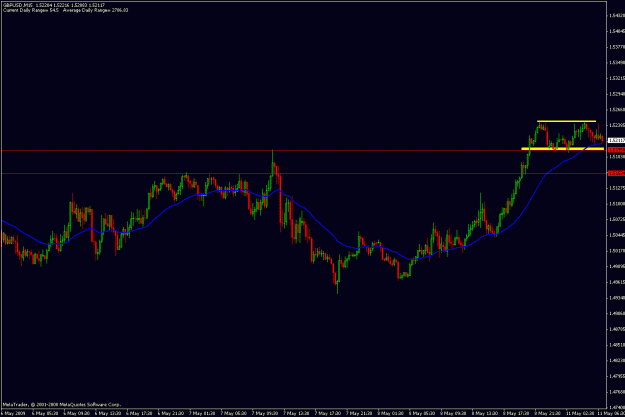
Task: Select the thick lower yellow support line
Action: 562,149
